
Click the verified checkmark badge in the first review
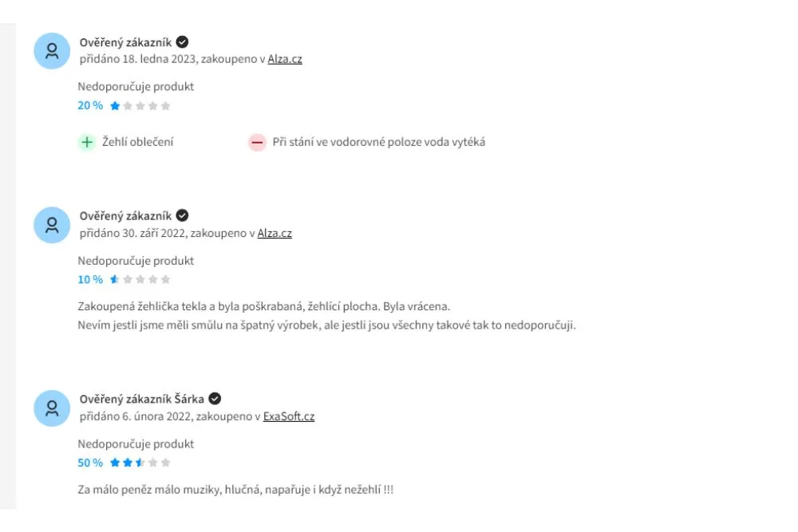(182, 41)
